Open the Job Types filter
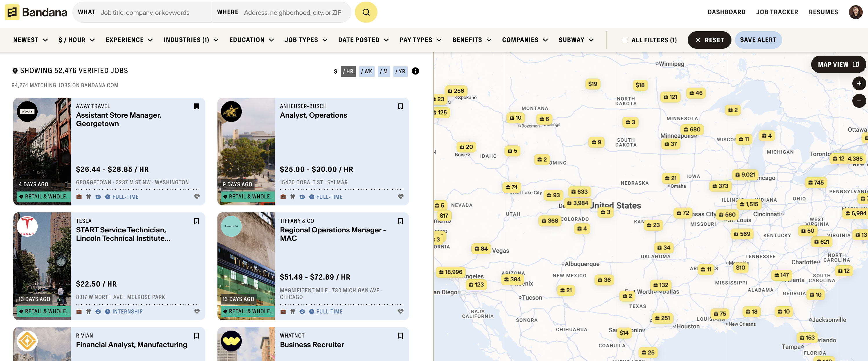This screenshot has height=361, width=868. pyautogui.click(x=306, y=40)
